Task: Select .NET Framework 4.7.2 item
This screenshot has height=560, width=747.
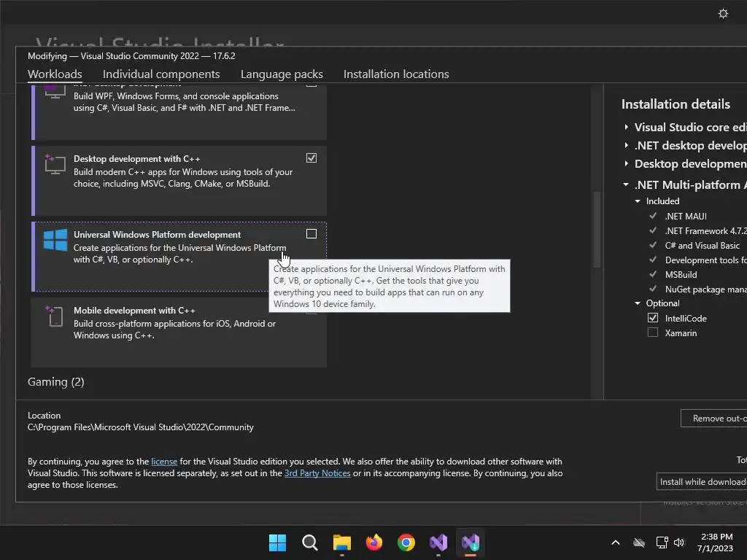Action: click(x=706, y=231)
